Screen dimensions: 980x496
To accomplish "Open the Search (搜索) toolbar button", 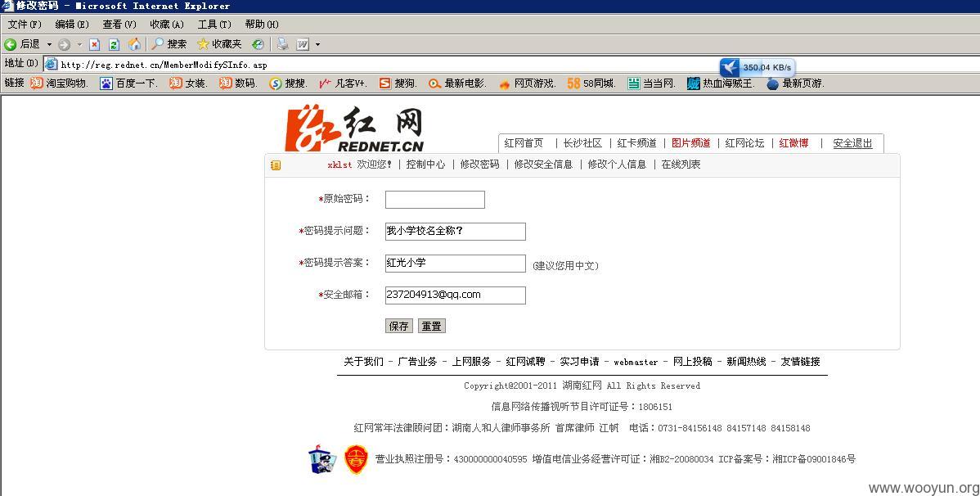I will 169,44.
